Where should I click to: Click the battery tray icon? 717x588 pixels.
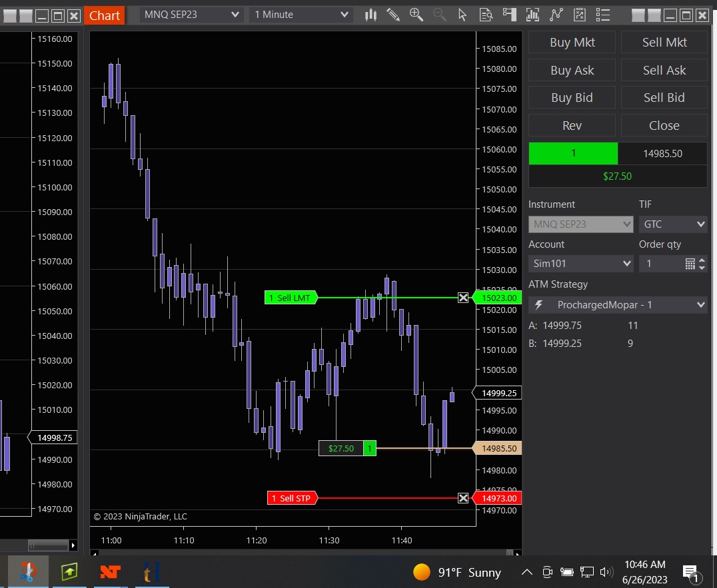tap(567, 571)
